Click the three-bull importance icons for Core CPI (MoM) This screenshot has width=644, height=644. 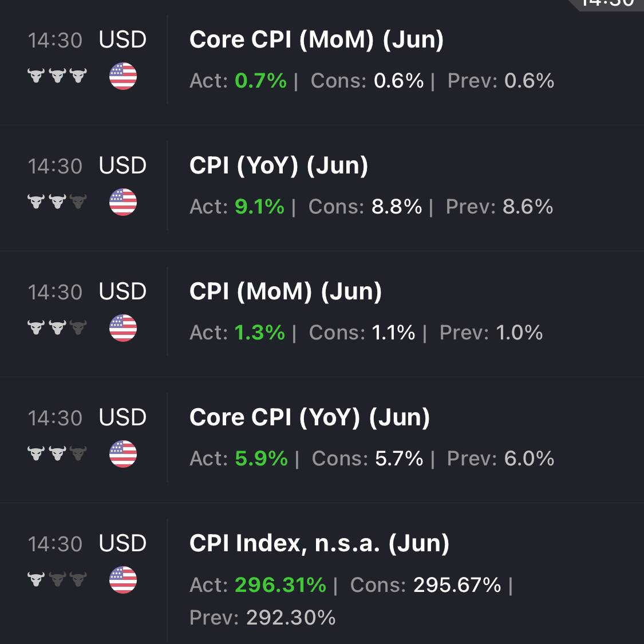point(57,76)
